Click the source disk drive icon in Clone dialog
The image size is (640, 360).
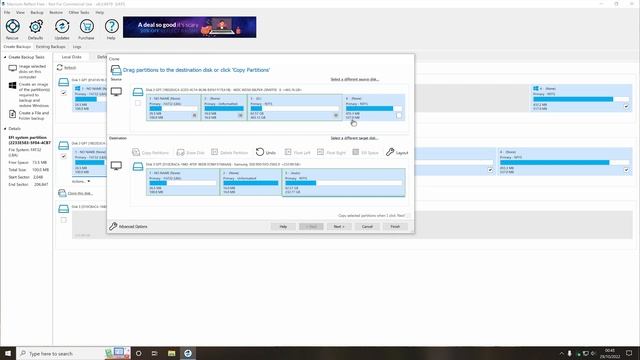pos(138,92)
